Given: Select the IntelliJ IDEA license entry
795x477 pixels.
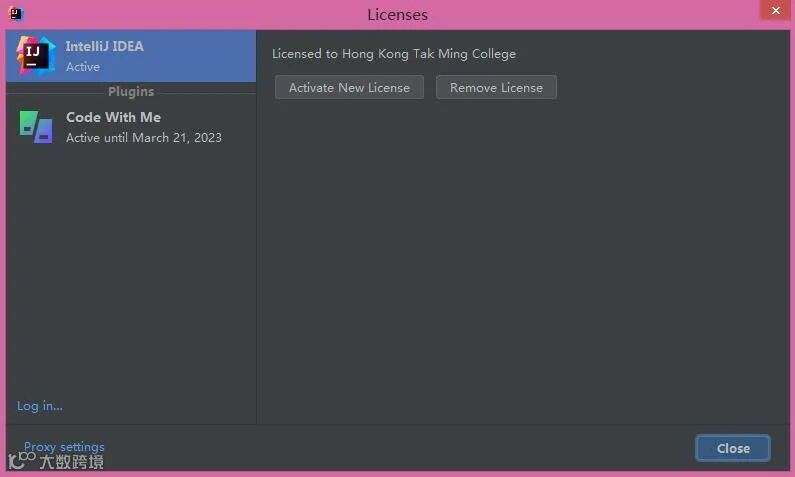Looking at the screenshot, I should pos(131,56).
